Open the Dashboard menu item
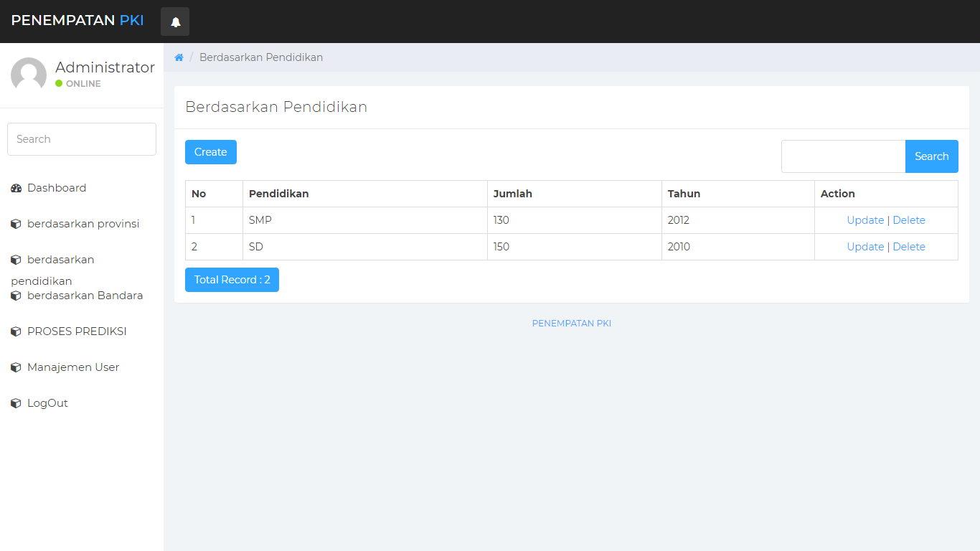The height and width of the screenshot is (551, 980). pos(57,188)
